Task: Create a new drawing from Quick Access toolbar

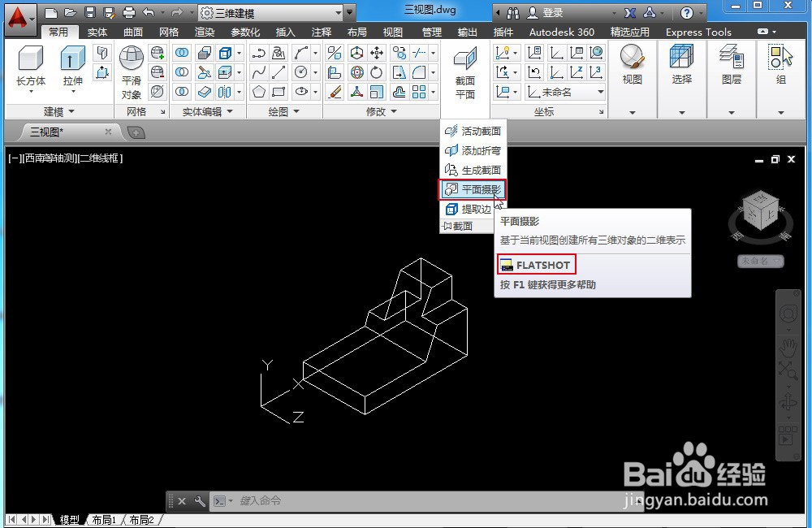Action: coord(50,12)
